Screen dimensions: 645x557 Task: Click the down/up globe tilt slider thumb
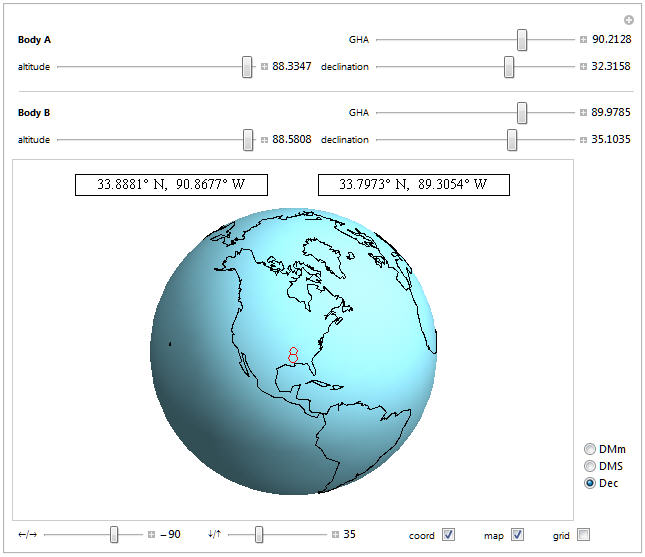pyautogui.click(x=259, y=534)
